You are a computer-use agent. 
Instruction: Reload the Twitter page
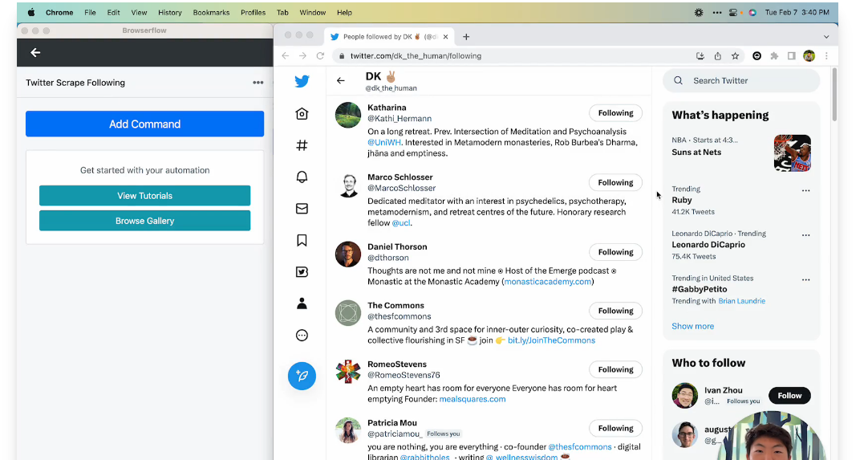click(320, 55)
